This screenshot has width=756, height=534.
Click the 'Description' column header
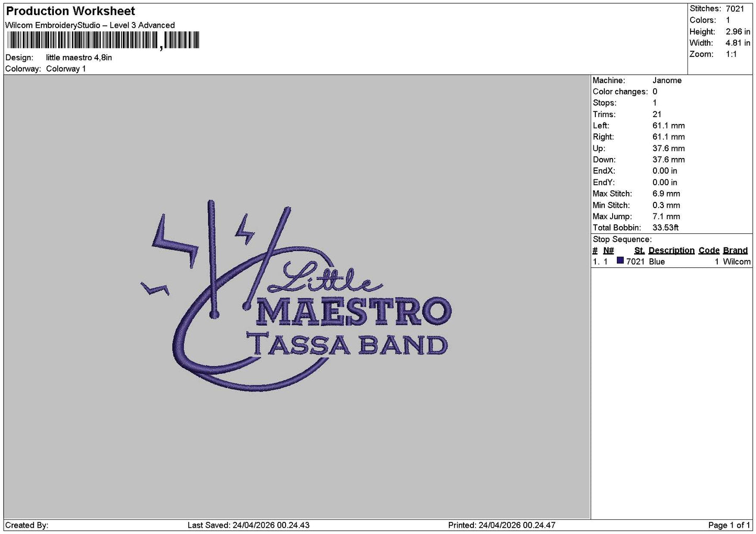tap(671, 251)
